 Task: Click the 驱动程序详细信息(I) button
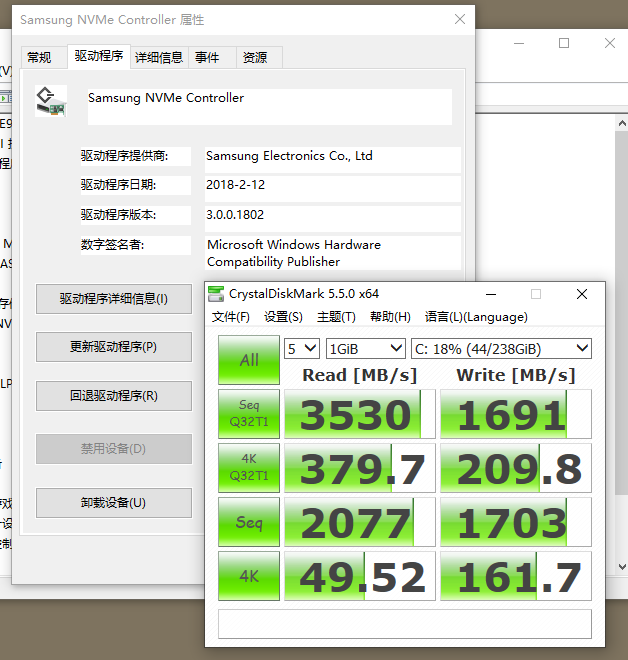(114, 299)
